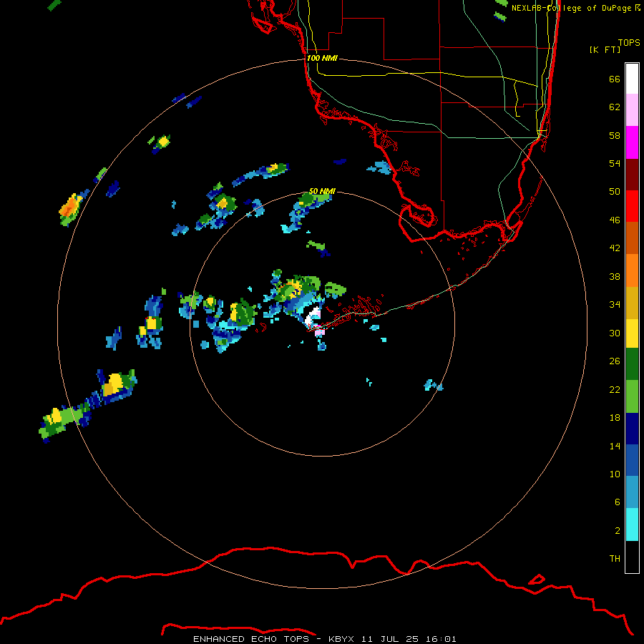Click the legend value "38"
The height and width of the screenshot is (644, 644).
coord(615,276)
